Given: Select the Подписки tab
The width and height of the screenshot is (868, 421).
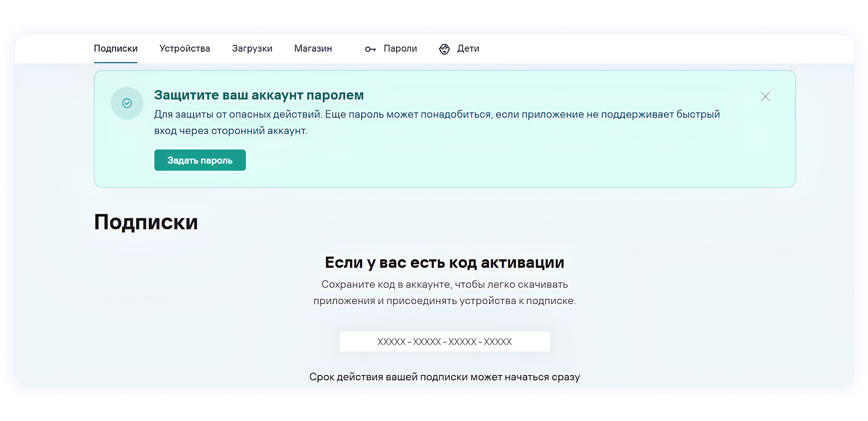Looking at the screenshot, I should (116, 49).
